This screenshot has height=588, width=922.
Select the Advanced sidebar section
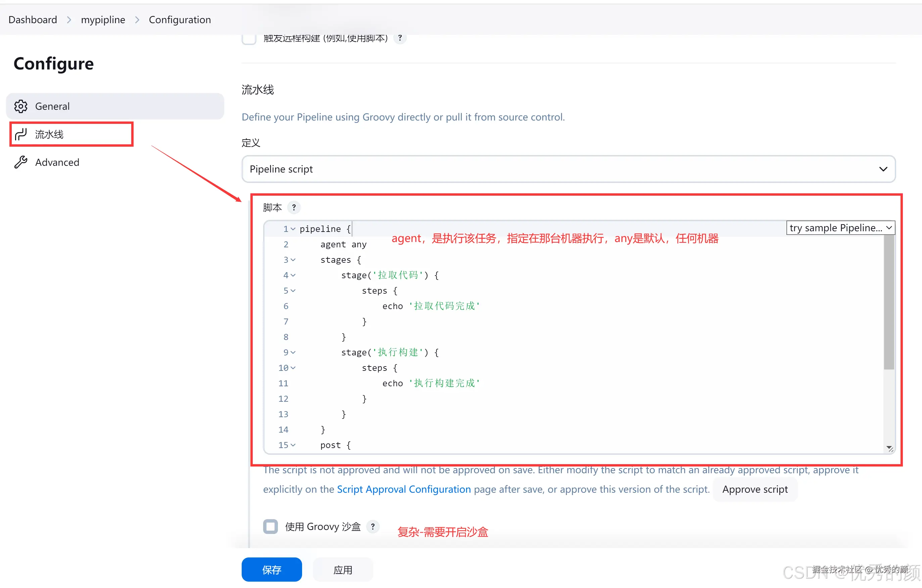tap(57, 162)
